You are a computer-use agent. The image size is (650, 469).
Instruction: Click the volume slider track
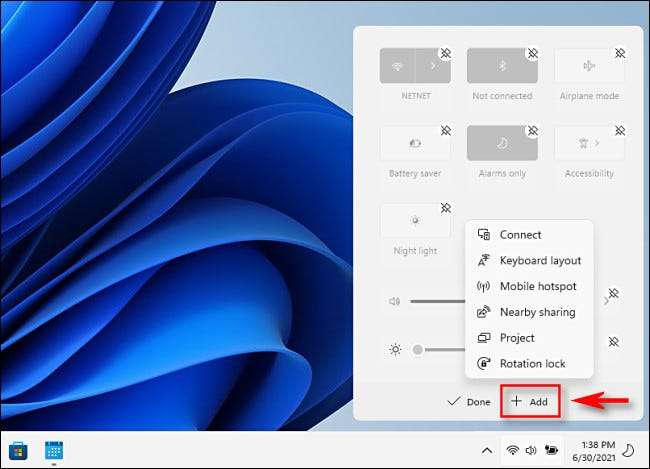pos(437,301)
